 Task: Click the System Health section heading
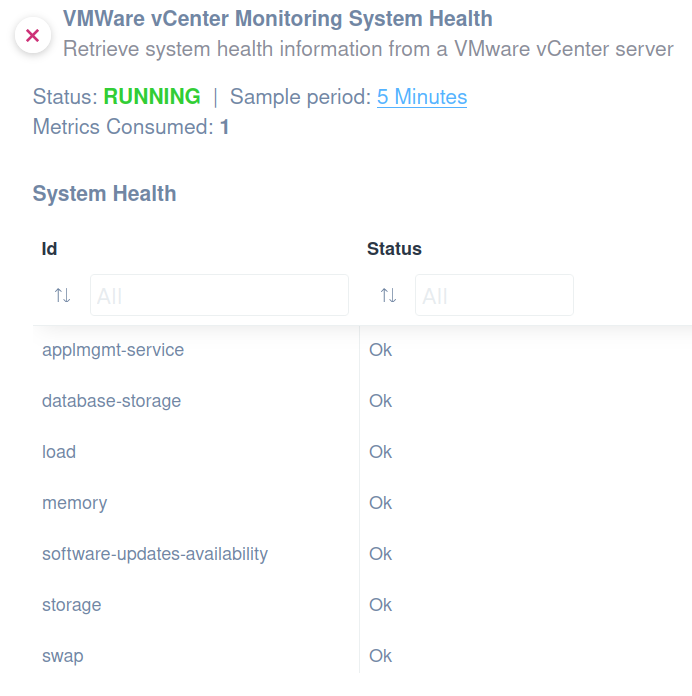click(x=104, y=194)
